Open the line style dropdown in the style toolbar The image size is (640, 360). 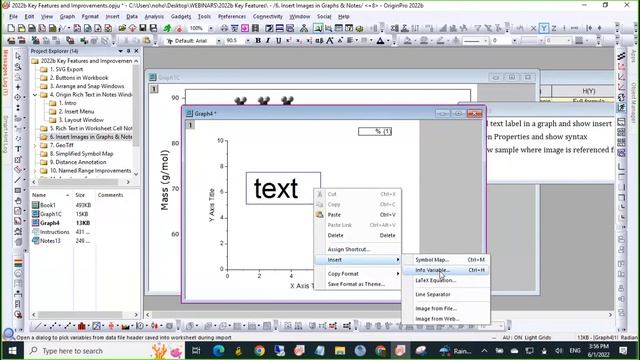486,40
